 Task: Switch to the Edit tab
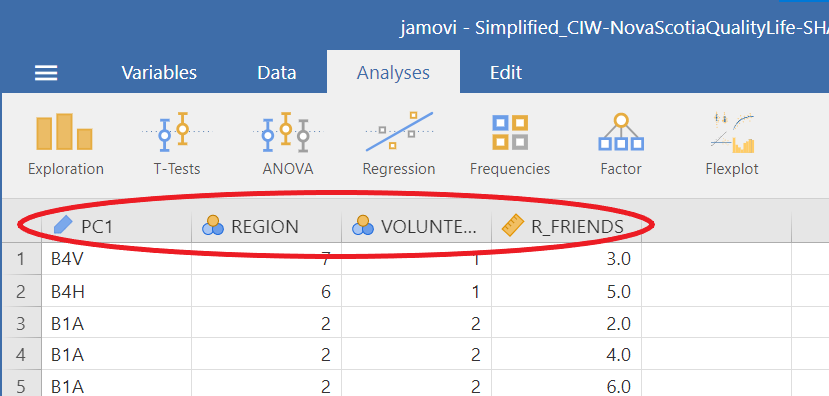(506, 72)
